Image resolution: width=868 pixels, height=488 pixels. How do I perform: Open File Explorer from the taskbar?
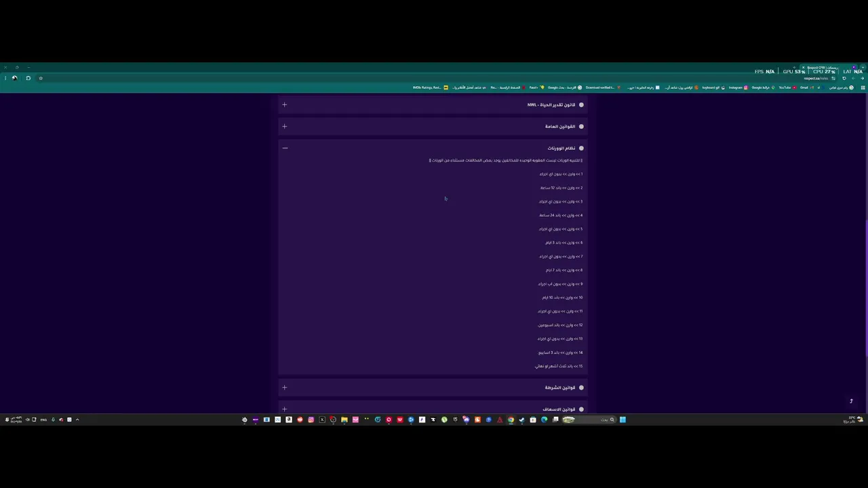pyautogui.click(x=344, y=420)
